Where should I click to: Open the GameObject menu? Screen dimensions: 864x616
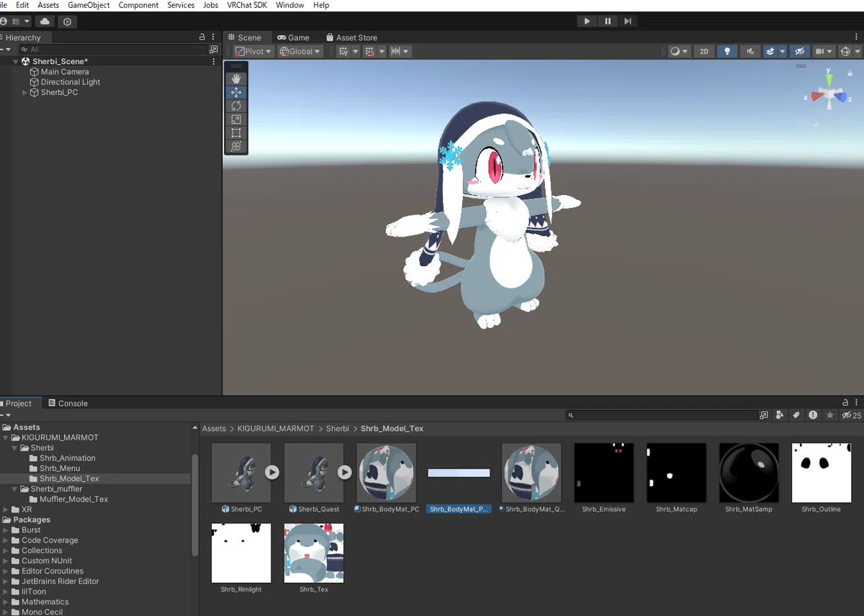(x=89, y=5)
